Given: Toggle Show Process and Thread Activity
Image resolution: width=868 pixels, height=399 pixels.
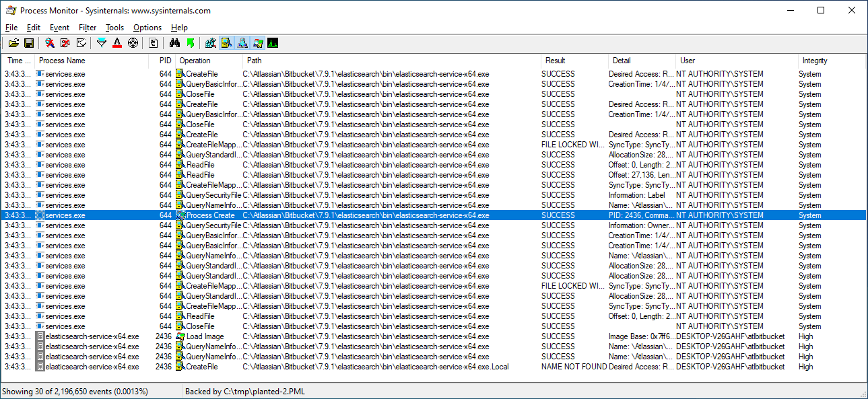Looking at the screenshot, I should (257, 43).
